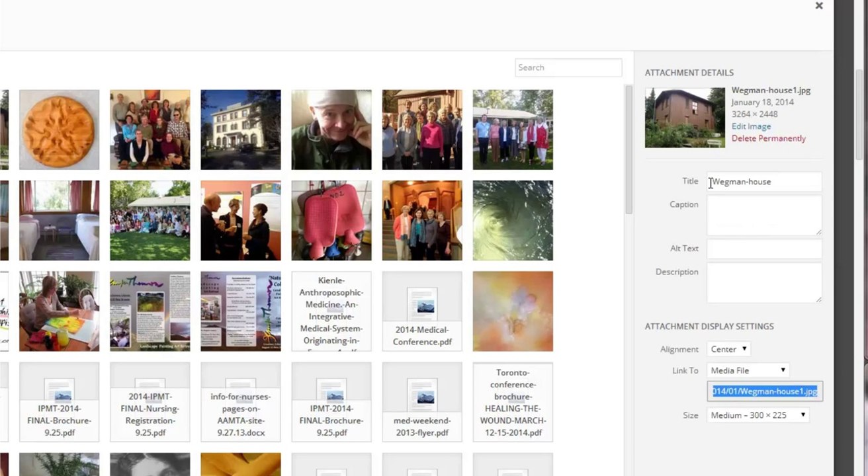Click the Delete Permanently link

[x=769, y=138]
